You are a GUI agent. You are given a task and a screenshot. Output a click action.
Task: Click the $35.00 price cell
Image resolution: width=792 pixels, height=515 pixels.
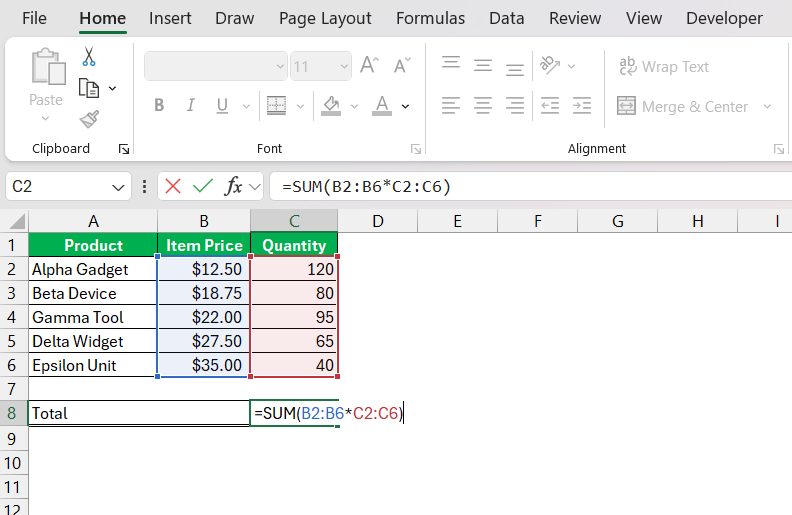[x=204, y=365]
